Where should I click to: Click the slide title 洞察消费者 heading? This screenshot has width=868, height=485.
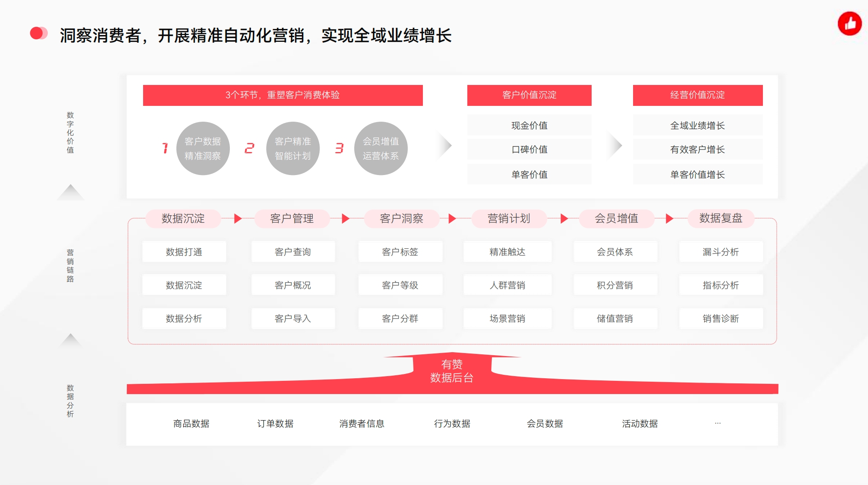256,35
